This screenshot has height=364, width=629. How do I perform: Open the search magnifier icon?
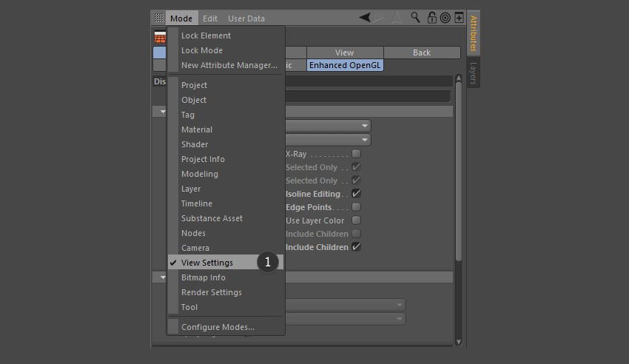tap(415, 18)
